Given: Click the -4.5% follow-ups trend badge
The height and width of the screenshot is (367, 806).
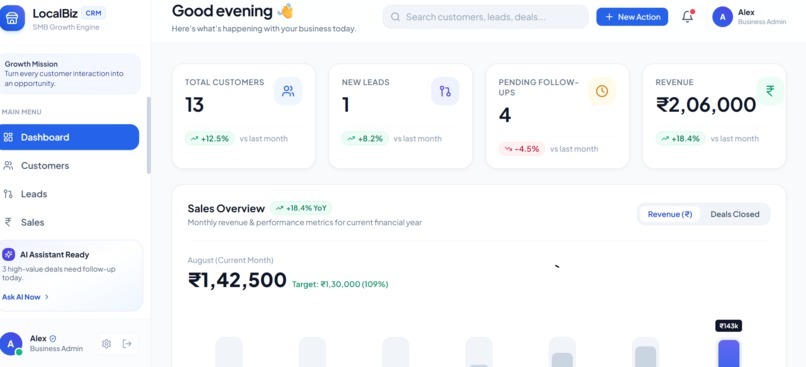Looking at the screenshot, I should (522, 149).
